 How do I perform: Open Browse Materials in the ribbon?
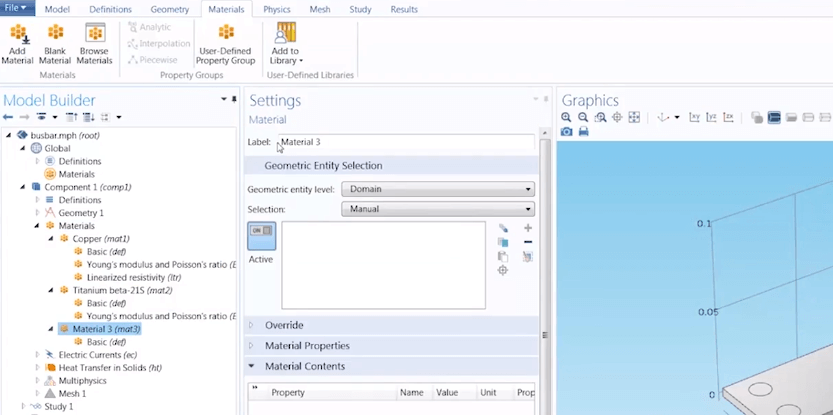point(94,44)
